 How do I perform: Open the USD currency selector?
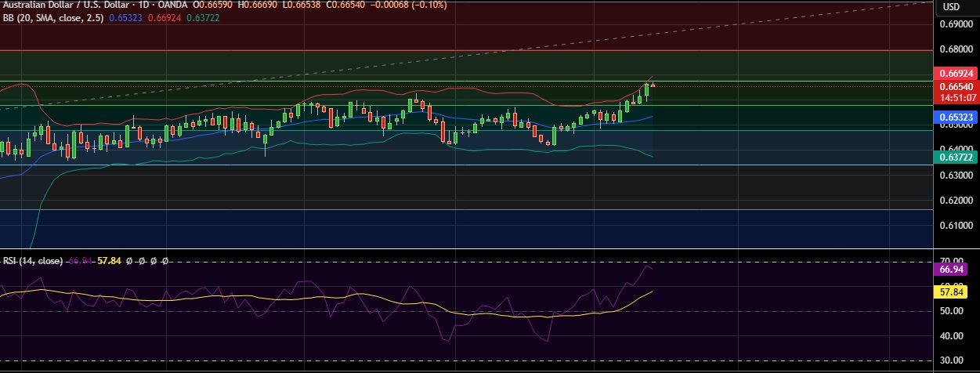point(951,7)
